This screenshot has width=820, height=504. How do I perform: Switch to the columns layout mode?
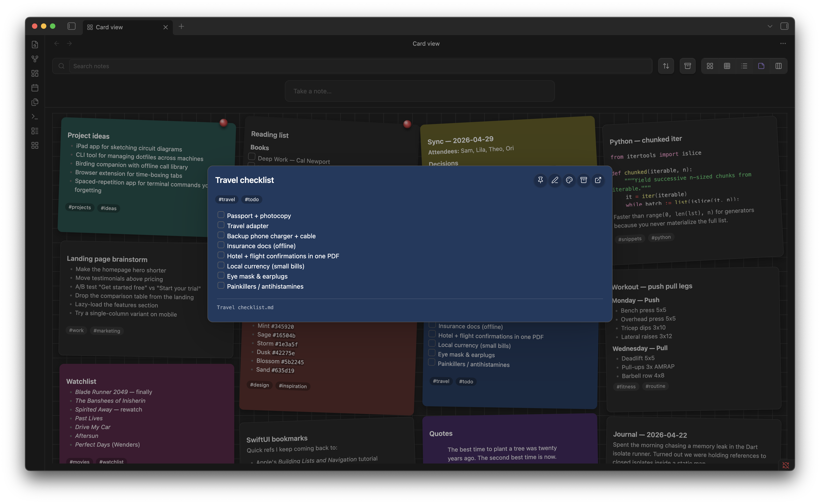coord(778,66)
